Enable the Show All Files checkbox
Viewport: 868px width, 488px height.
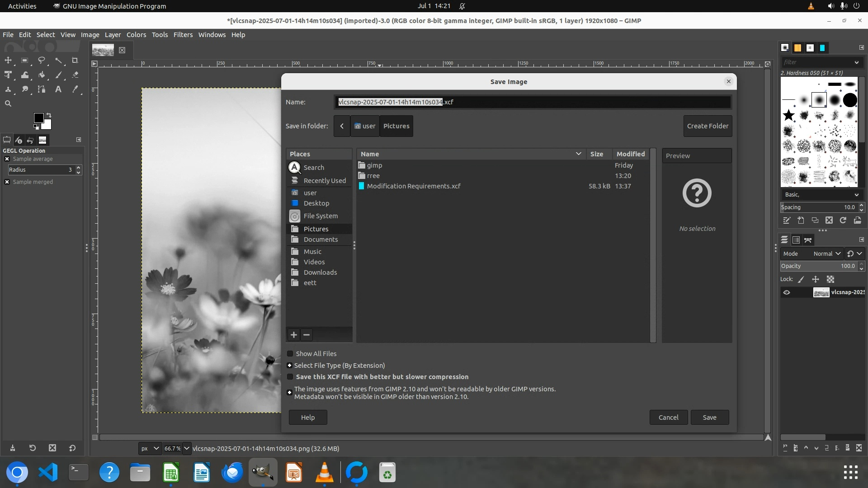(x=290, y=354)
